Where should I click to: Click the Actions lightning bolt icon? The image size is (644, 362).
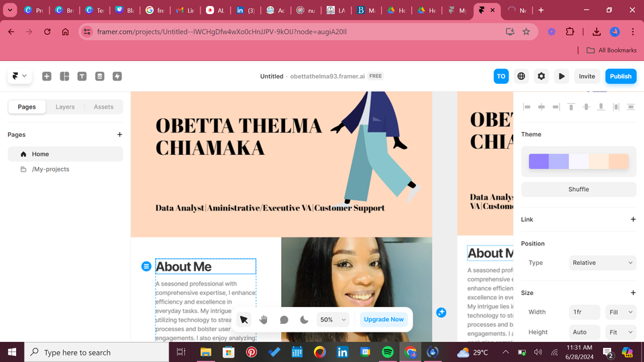117,76
